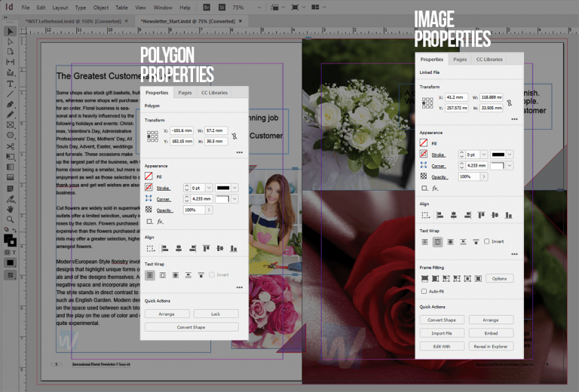This screenshot has width=579, height=392.
Task: Pick the Ellipse tool
Action: (x=11, y=136)
